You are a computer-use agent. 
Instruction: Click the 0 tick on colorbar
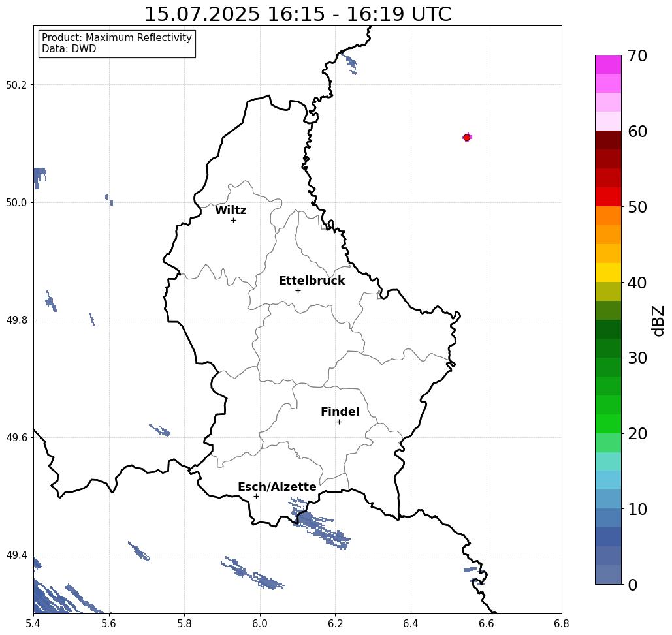(633, 585)
